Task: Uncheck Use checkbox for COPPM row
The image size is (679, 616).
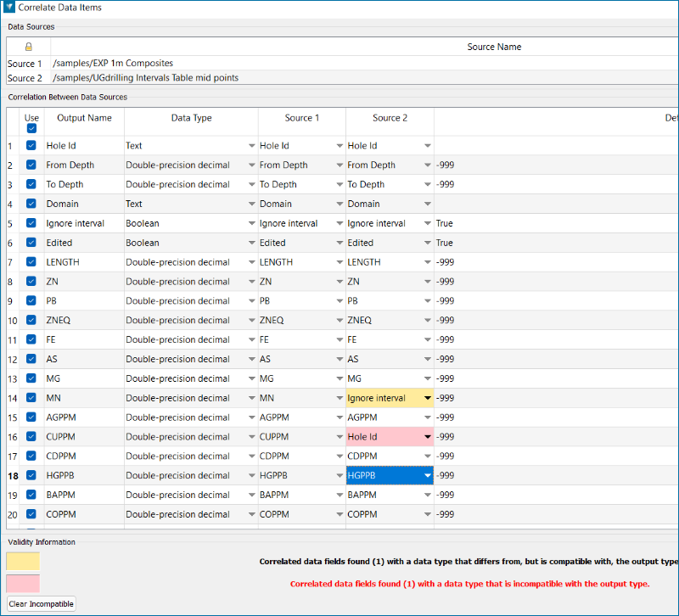Action: point(31,514)
